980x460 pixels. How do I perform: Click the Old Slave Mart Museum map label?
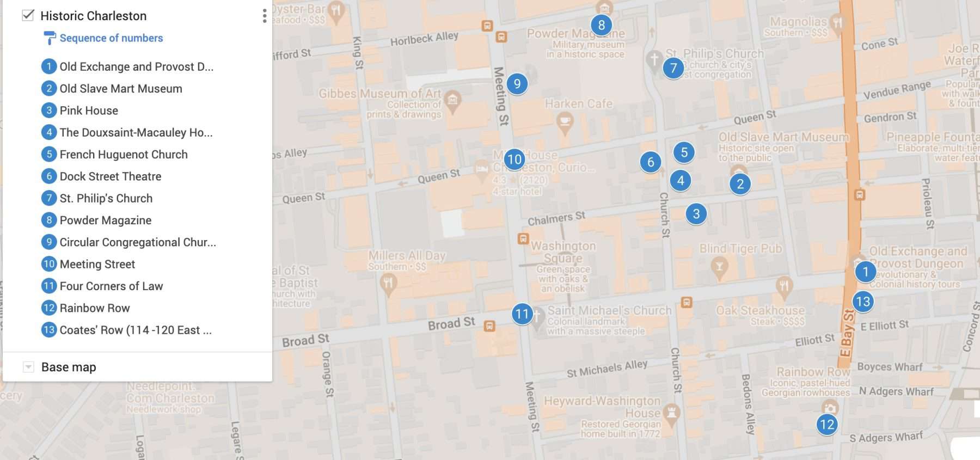783,137
